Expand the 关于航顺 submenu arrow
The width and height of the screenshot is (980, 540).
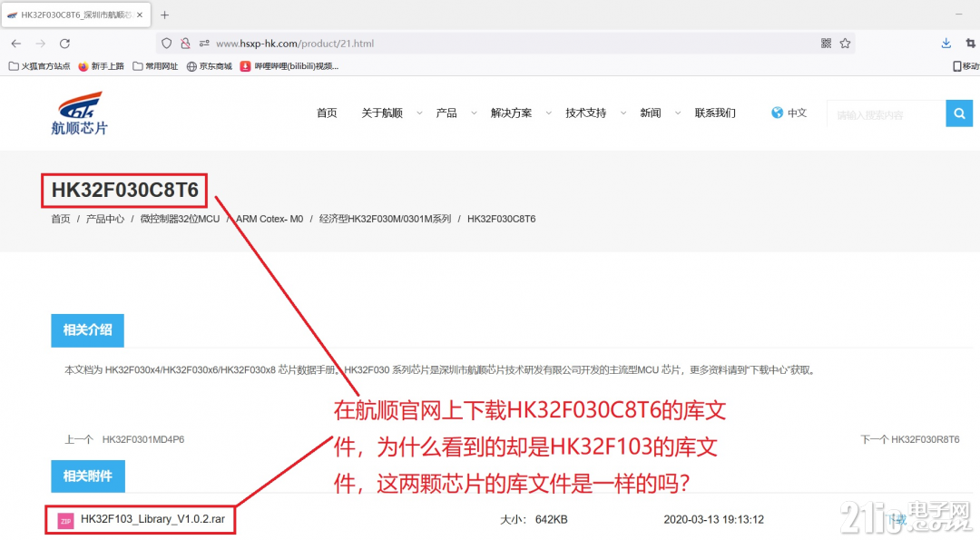click(419, 113)
